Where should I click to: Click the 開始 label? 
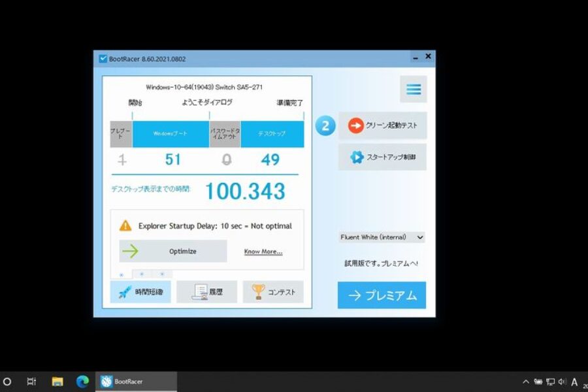[135, 103]
